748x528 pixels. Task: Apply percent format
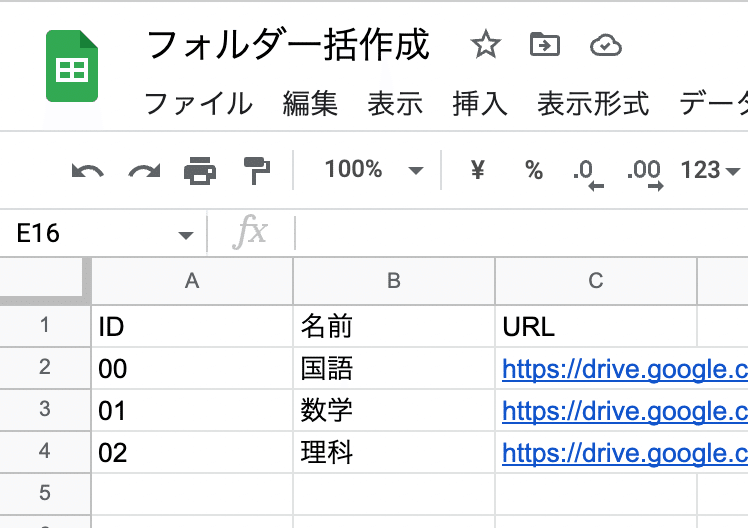(534, 170)
